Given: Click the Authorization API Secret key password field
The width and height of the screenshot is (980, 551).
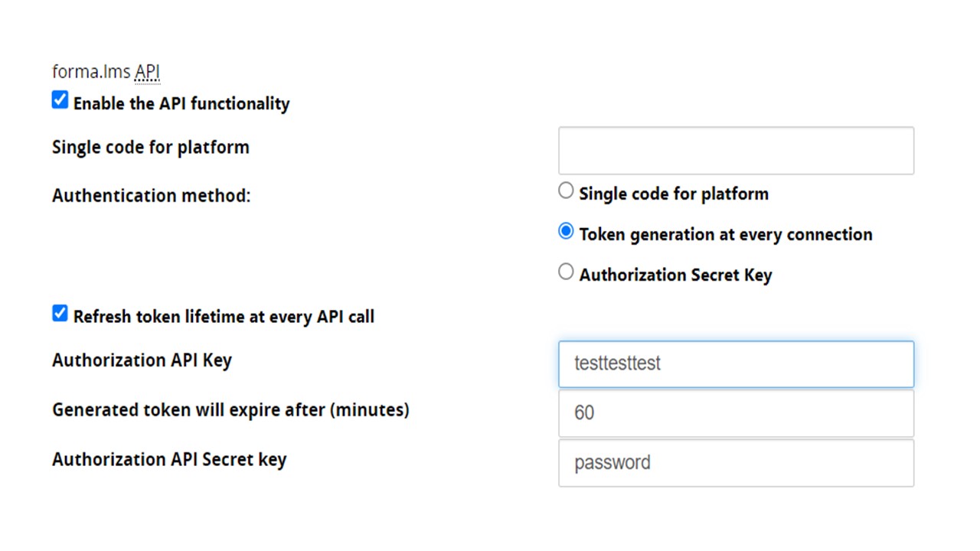Looking at the screenshot, I should tap(736, 463).
